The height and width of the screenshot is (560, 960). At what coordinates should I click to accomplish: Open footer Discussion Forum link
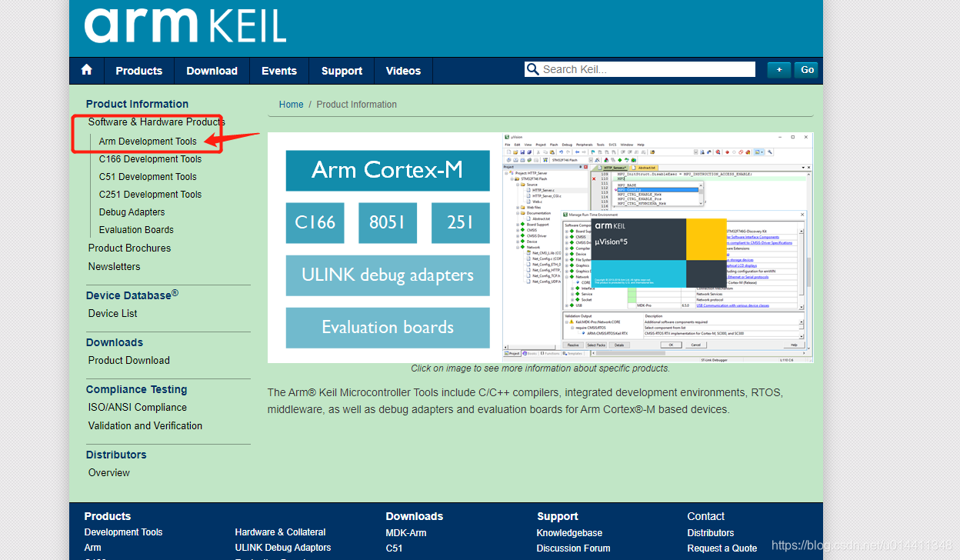tap(573, 548)
